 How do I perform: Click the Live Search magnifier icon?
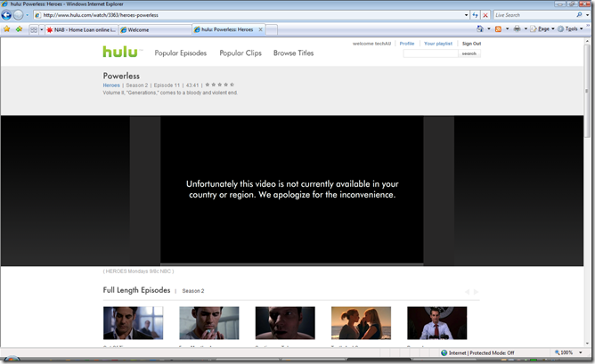click(x=579, y=15)
